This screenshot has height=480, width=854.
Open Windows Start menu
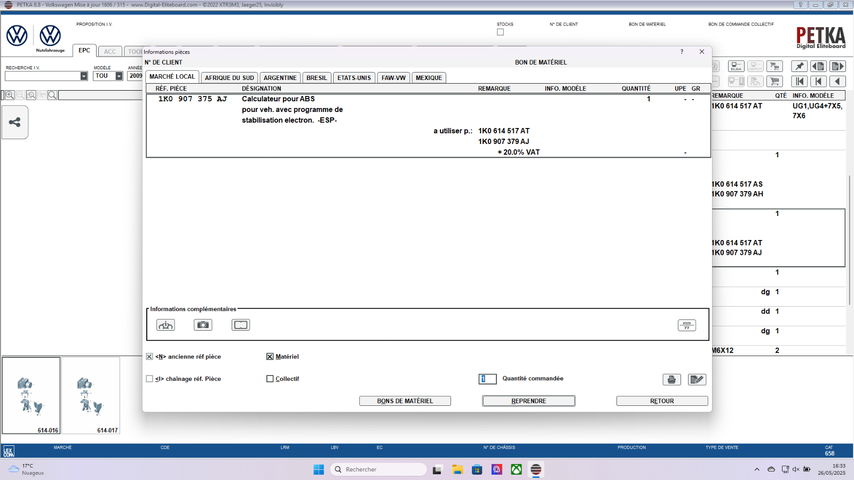point(319,469)
